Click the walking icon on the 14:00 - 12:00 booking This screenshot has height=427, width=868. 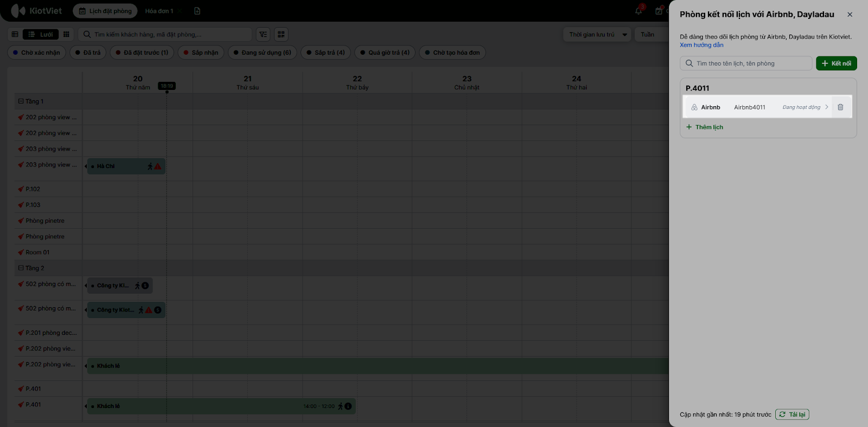click(x=341, y=406)
